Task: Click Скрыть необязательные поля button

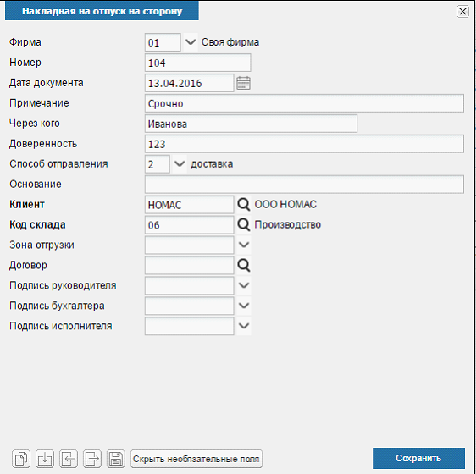Action: tap(196, 459)
